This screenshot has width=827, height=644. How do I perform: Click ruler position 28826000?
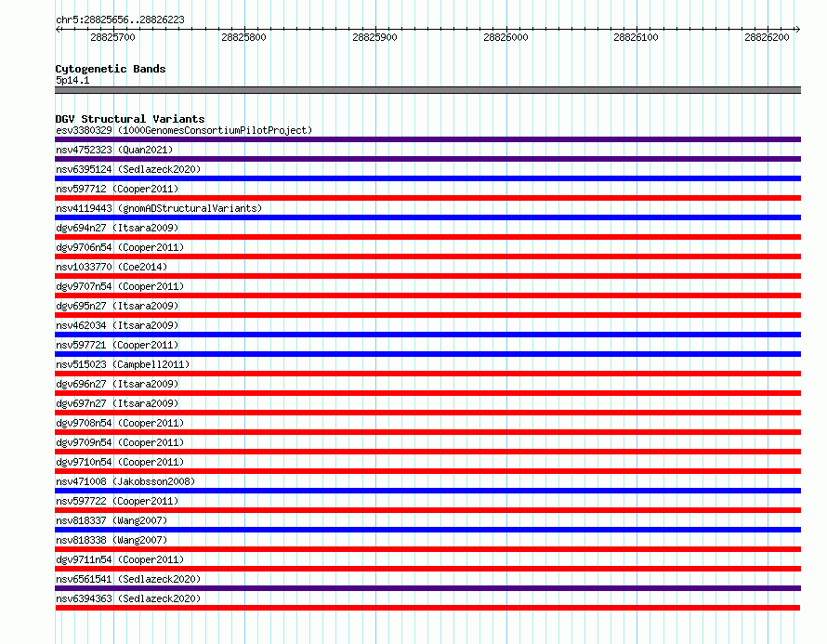[x=505, y=37]
